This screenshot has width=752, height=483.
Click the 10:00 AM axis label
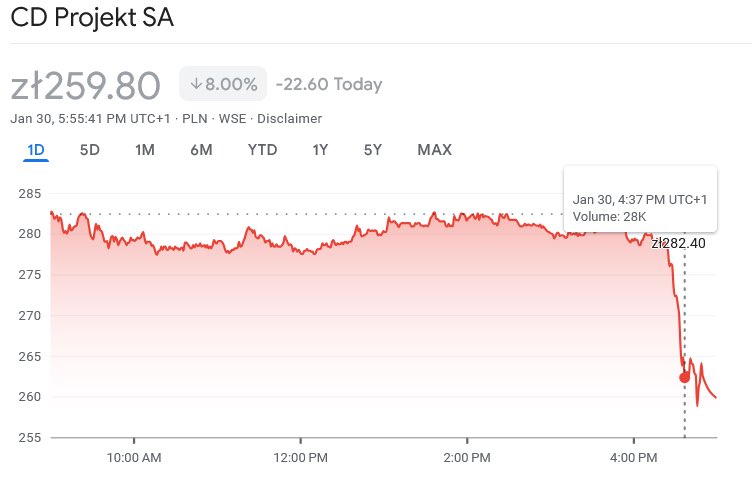pos(134,458)
